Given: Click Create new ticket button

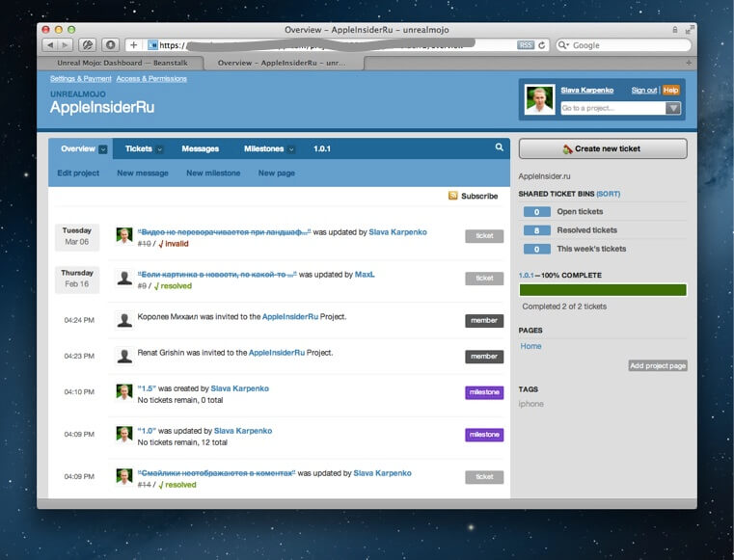Looking at the screenshot, I should coord(603,148).
